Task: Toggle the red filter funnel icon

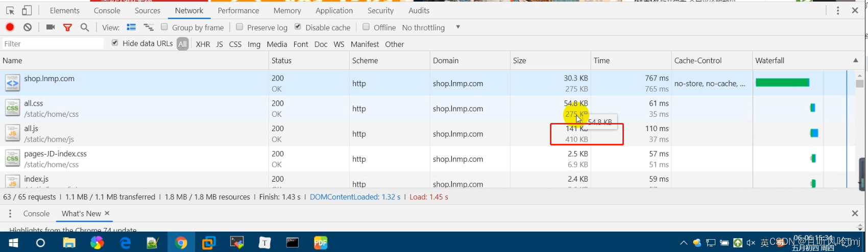Action: coord(67,28)
